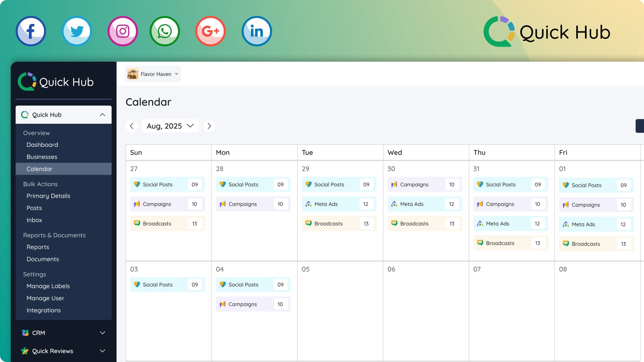The width and height of the screenshot is (644, 362).
Task: Select the Twitter icon in the header
Action: (77, 31)
